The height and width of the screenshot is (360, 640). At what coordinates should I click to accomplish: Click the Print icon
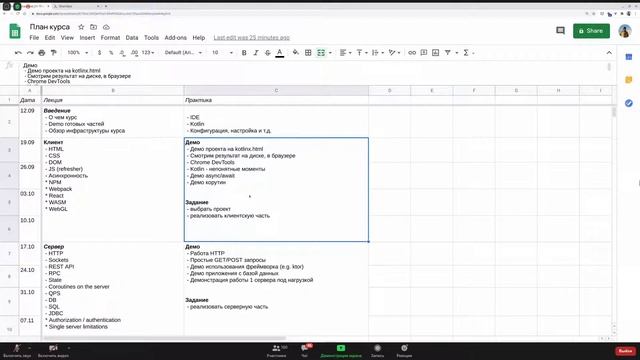(x=42, y=53)
